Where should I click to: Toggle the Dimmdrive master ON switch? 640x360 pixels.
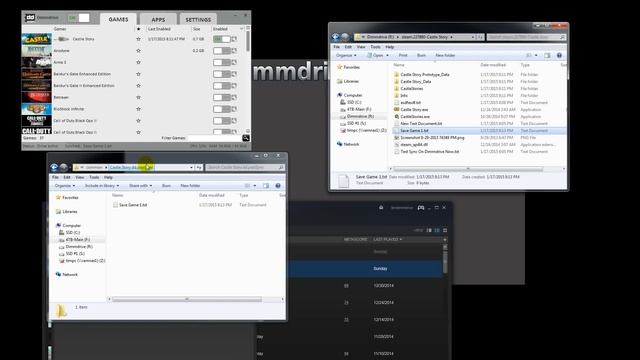pyautogui.click(x=79, y=18)
